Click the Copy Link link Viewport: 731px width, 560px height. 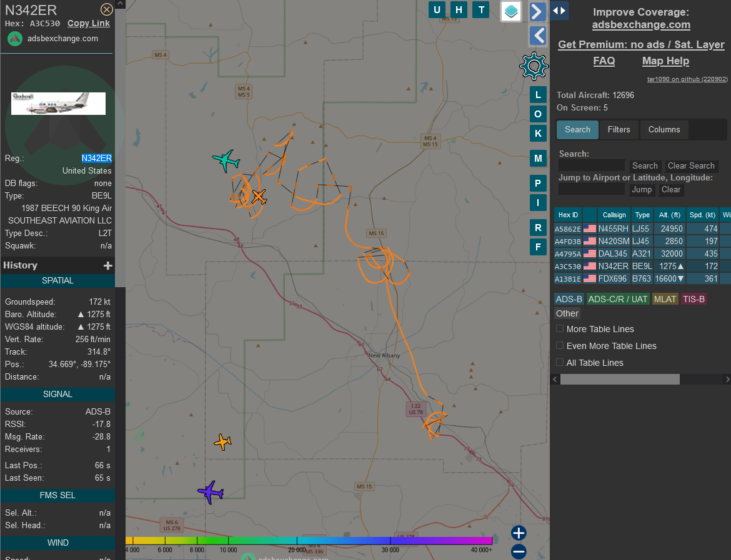point(89,23)
